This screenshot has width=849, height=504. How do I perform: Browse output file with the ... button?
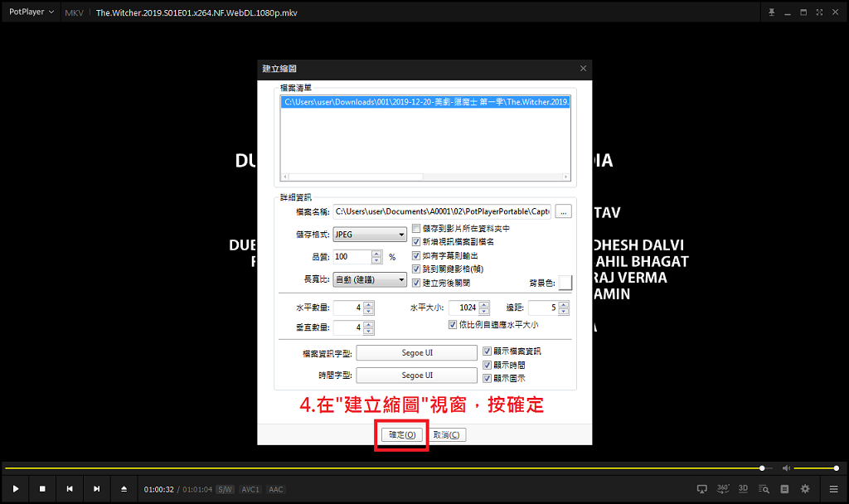click(564, 211)
